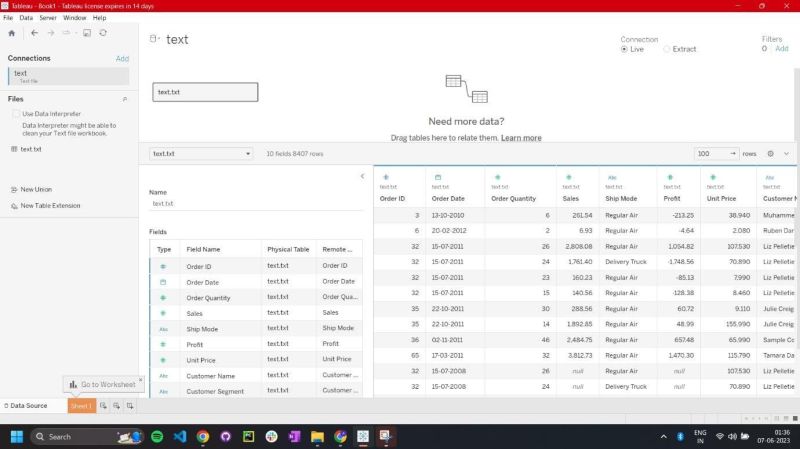Image resolution: width=800 pixels, height=449 pixels.
Task: Show hidden system tray icons
Action: (663, 437)
